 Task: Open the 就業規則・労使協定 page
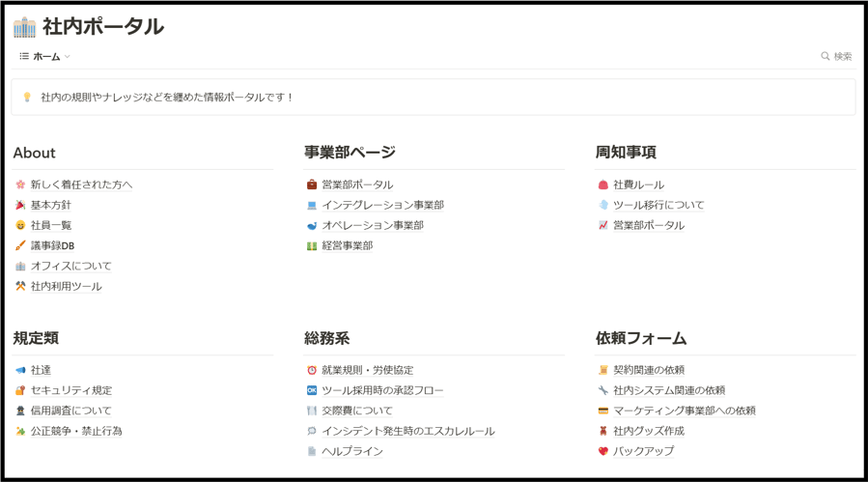368,370
